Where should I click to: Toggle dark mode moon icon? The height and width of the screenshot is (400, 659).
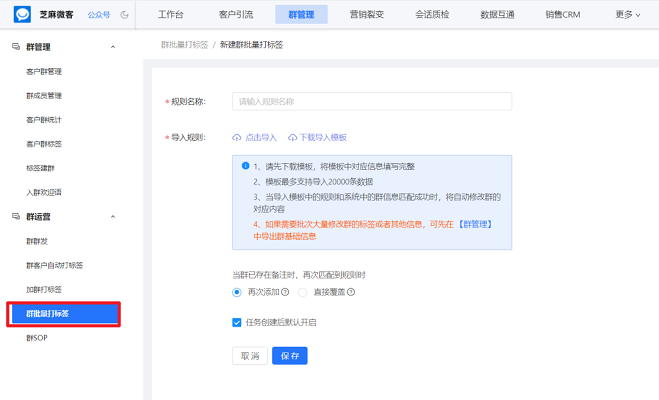coord(124,15)
